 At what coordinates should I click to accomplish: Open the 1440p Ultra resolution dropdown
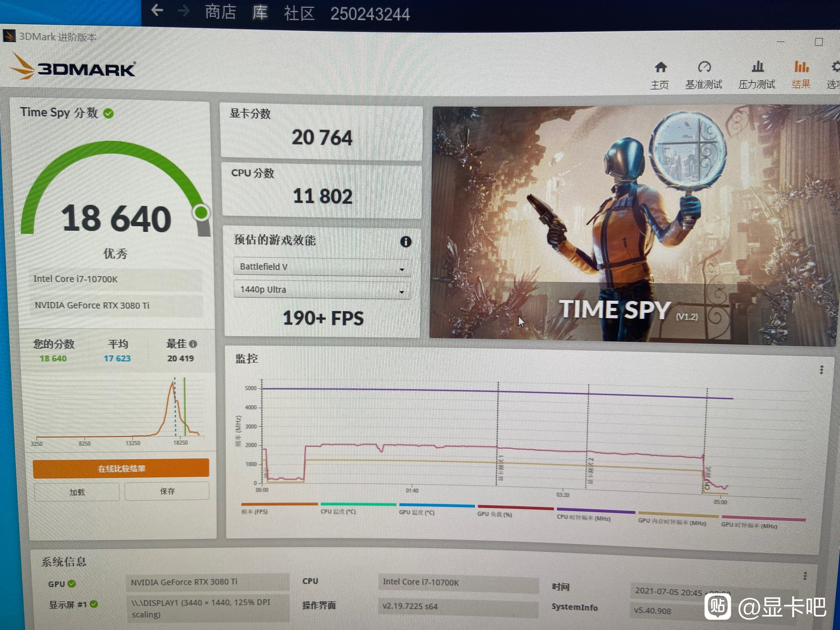[322, 290]
